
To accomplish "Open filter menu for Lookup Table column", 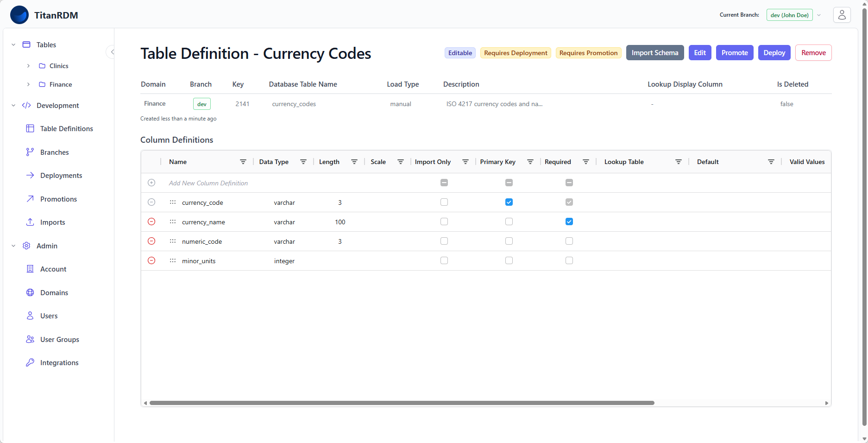I will (x=679, y=162).
